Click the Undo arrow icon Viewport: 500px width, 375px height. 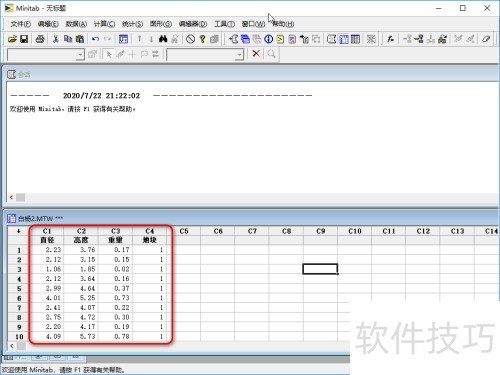pyautogui.click(x=95, y=39)
